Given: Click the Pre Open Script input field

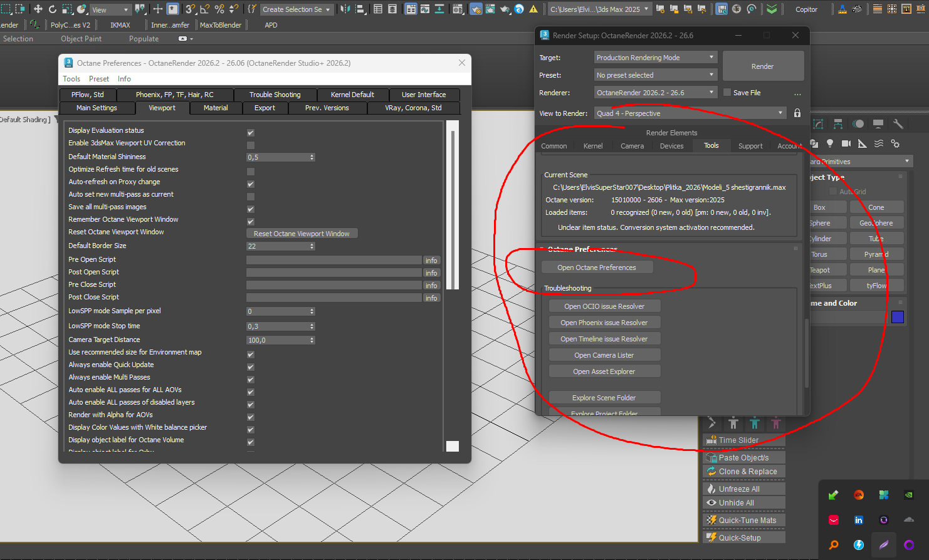Looking at the screenshot, I should (334, 260).
